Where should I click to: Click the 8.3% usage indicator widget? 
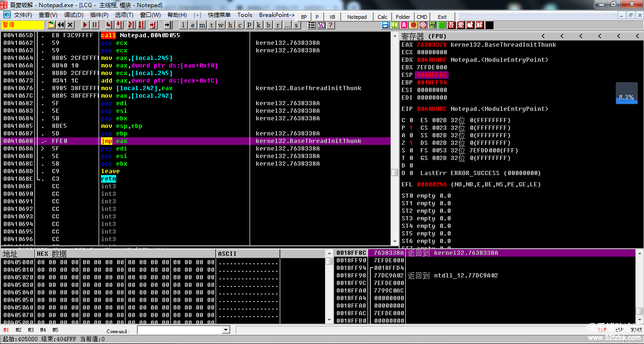[x=626, y=93]
